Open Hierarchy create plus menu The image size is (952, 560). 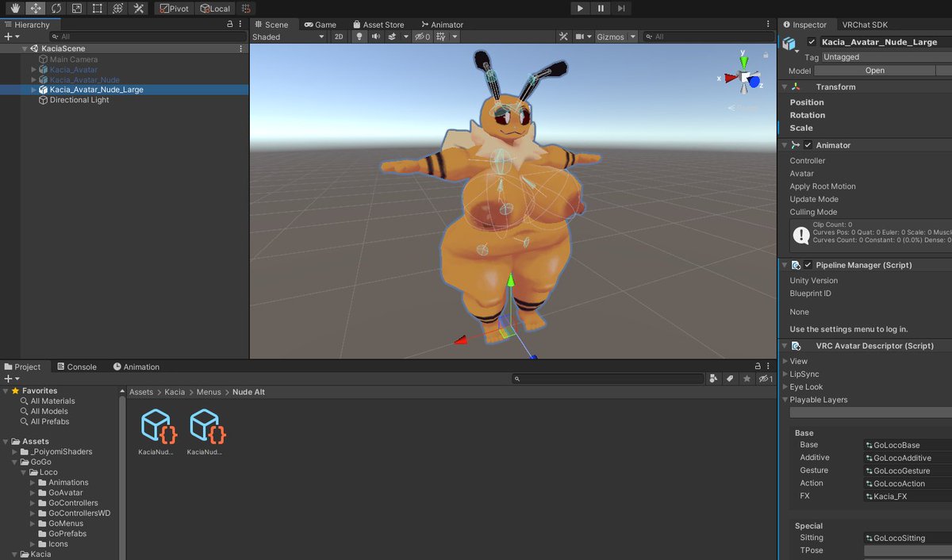tap(10, 36)
